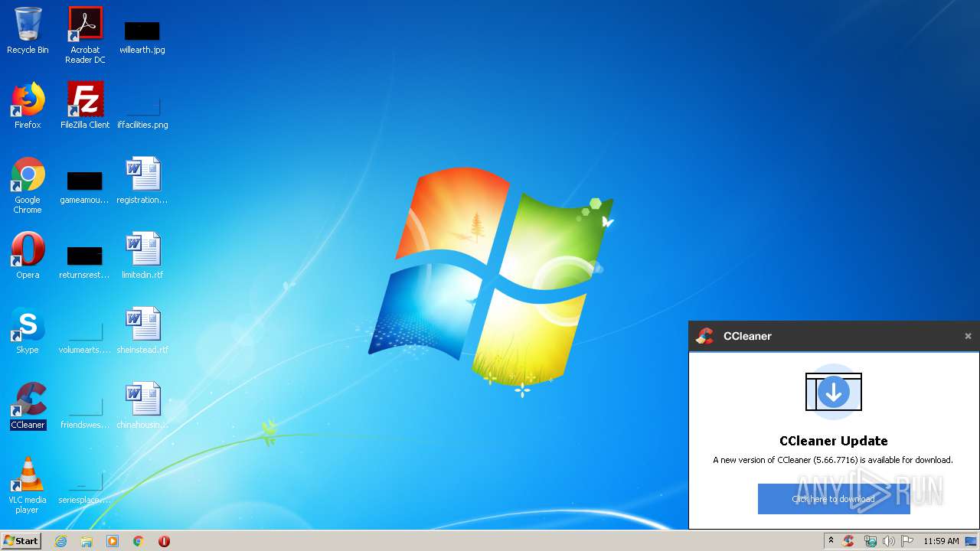Select the gameamou... desktop file
This screenshot has height=551, width=980.
(84, 187)
